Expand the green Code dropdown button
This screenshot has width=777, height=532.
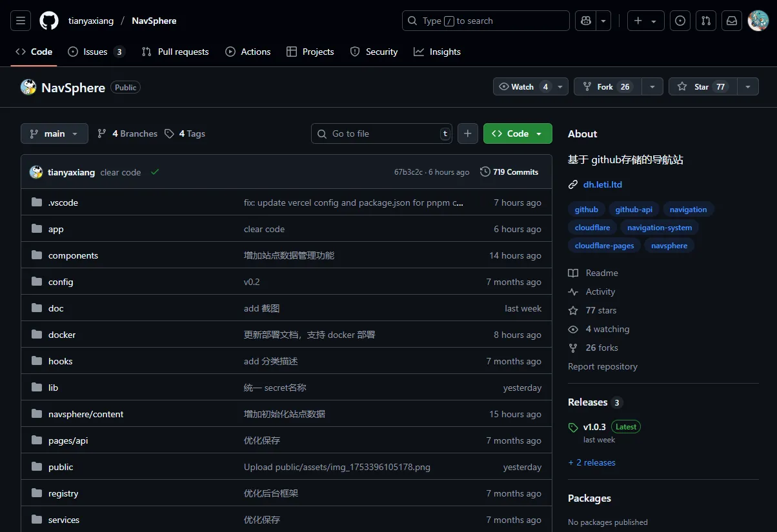[x=518, y=133]
